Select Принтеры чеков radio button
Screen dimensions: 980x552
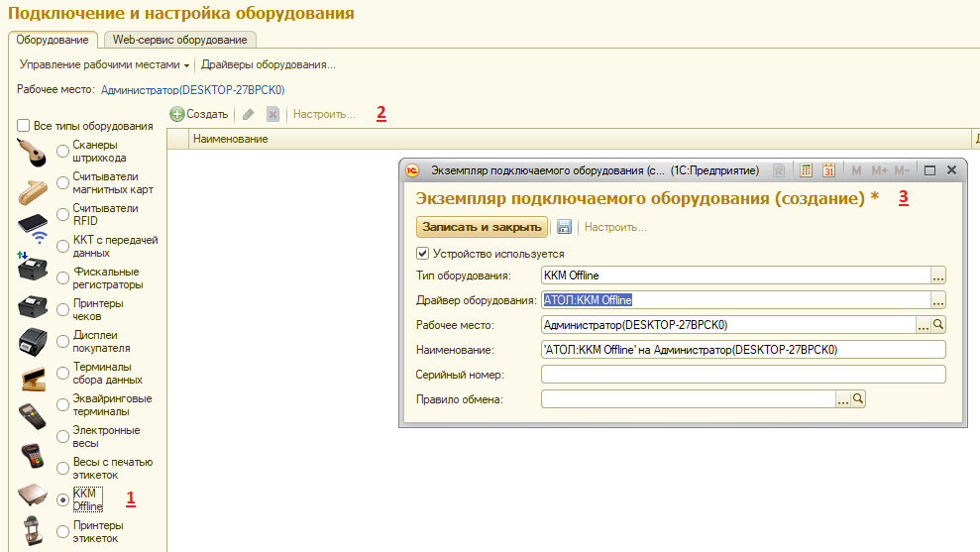62,309
